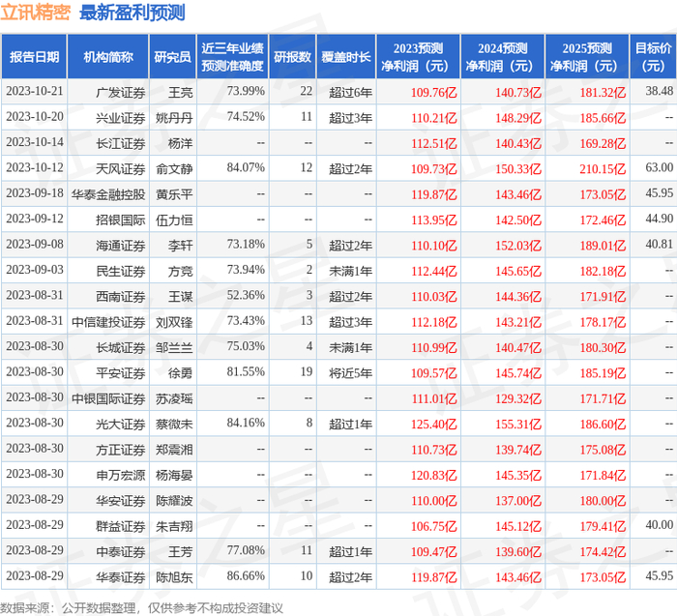Click the 研报数 column header
The height and width of the screenshot is (616, 677).
coord(292,56)
